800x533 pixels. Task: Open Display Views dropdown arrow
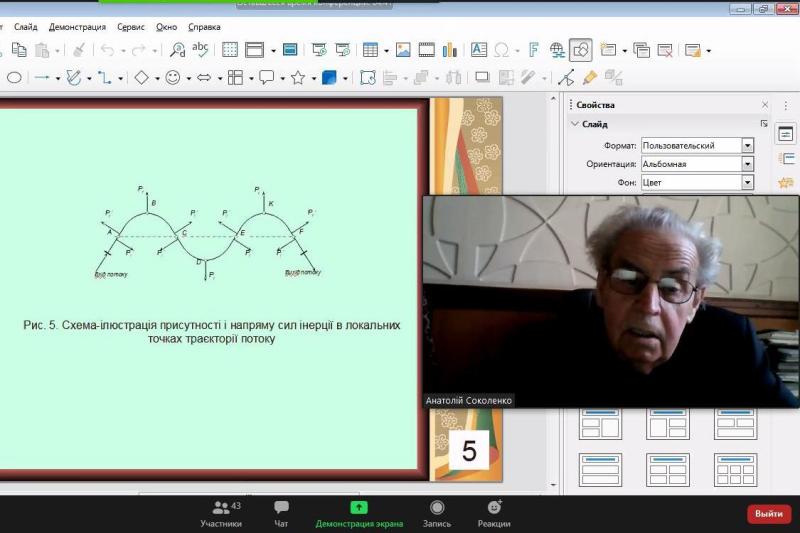(x=273, y=50)
